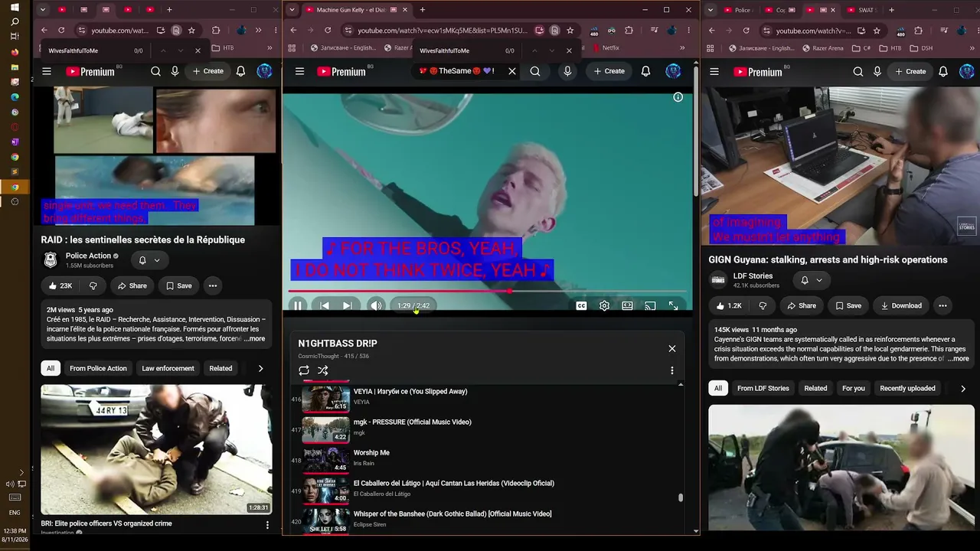Save the GIGN Guyana video

click(x=848, y=305)
